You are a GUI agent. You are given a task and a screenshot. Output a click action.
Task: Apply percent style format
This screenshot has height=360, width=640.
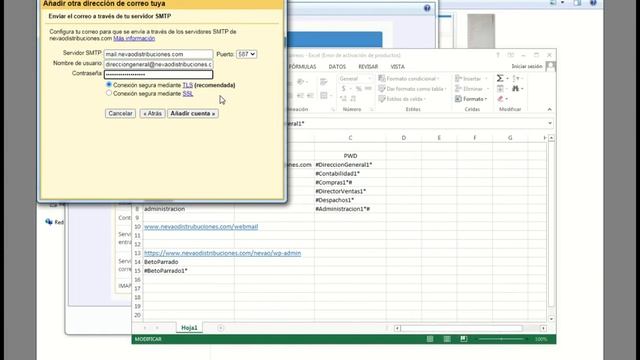358,89
